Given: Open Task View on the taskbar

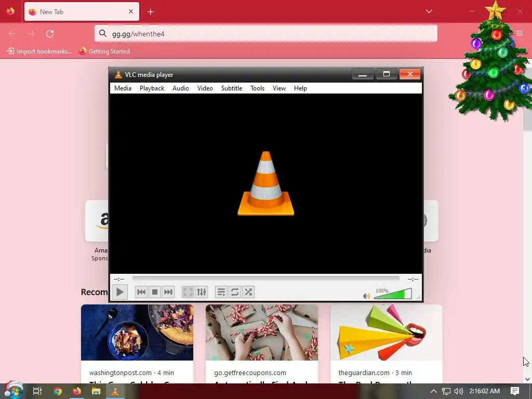Looking at the screenshot, I should [x=37, y=391].
